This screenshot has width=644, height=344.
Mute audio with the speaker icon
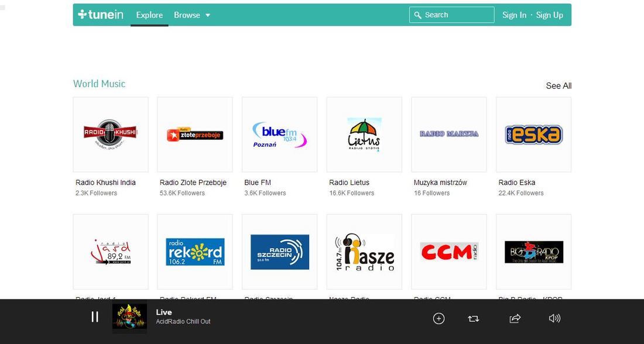point(554,318)
